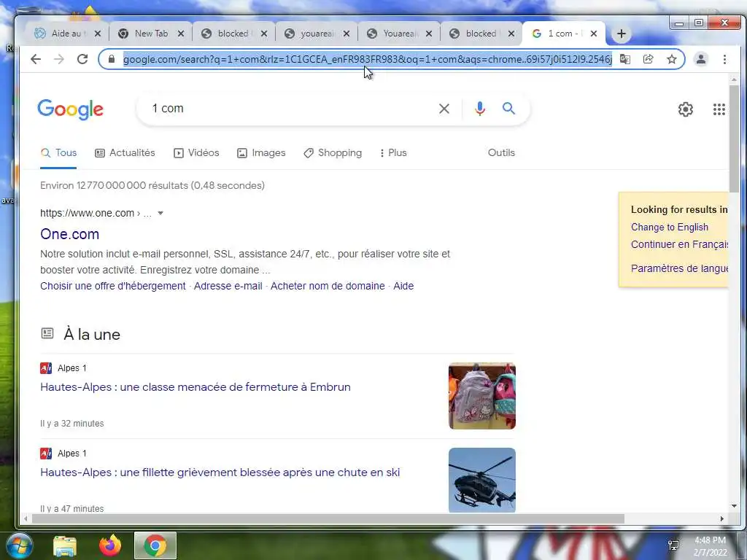Viewport: 747px width, 560px height.
Task: Open the 'Aide' sitelink under One.com
Action: 403,286
